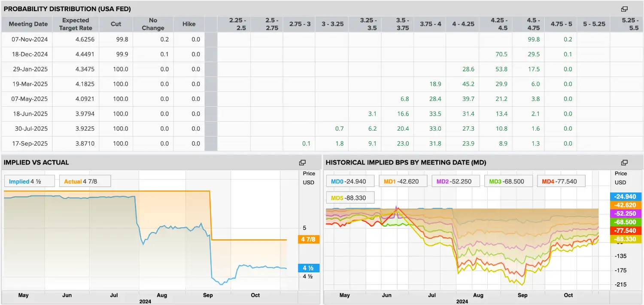Screen dimensions: 644x305
Task: Pop out the Implied vs Actual panel
Action: click(302, 162)
